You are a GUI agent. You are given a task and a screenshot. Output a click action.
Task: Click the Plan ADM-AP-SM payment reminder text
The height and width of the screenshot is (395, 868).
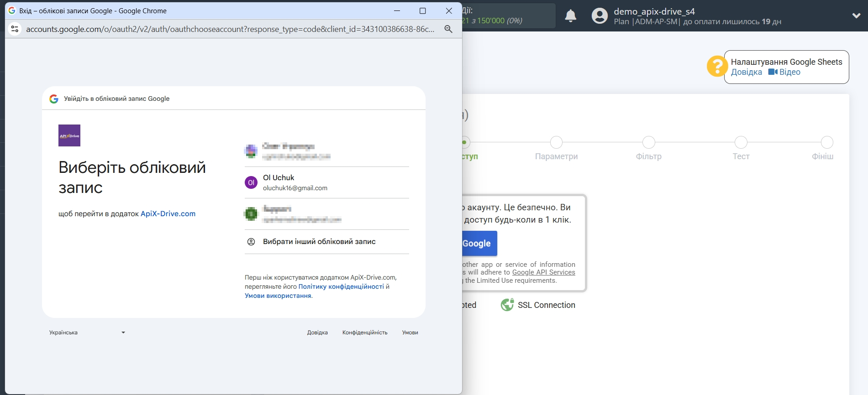coord(697,21)
